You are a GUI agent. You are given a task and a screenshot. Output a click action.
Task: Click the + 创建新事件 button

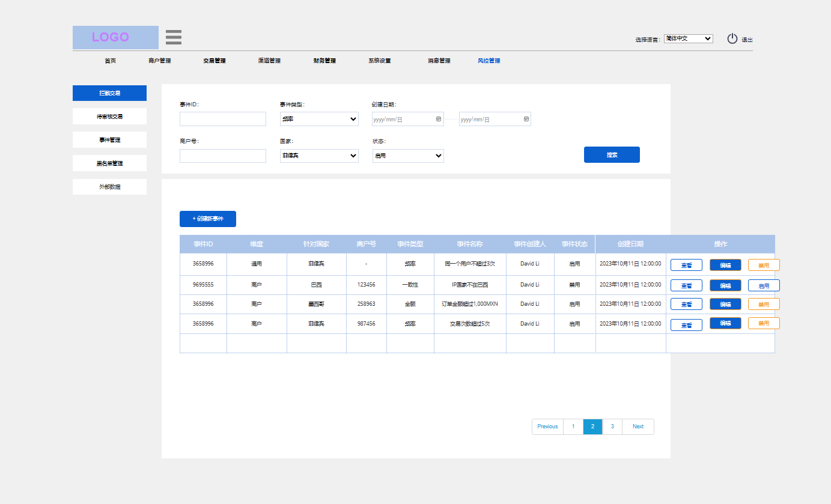(x=208, y=219)
